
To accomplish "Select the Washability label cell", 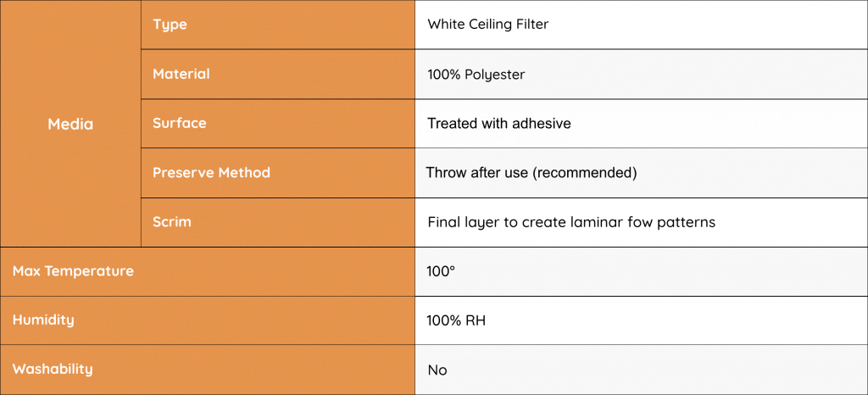I will click(x=53, y=369).
